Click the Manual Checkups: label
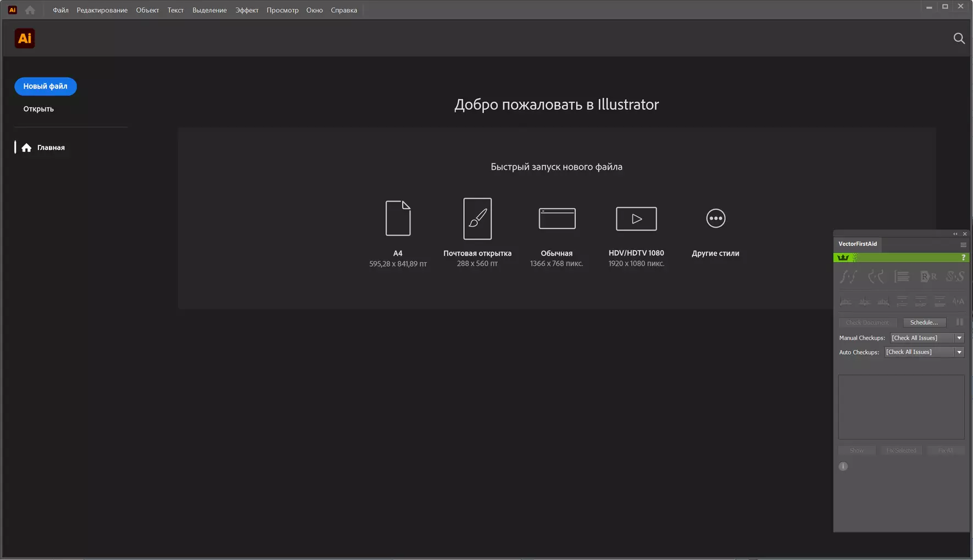 coord(862,338)
